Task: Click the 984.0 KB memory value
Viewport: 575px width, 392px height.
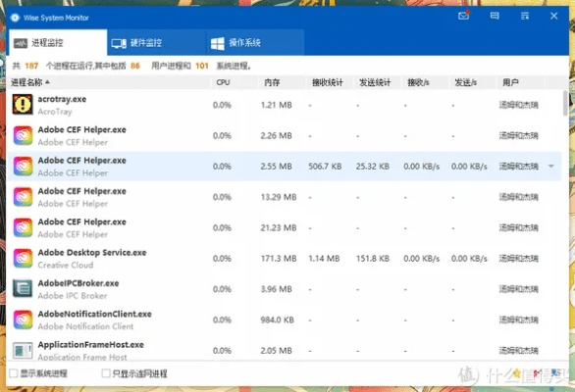Action: (278, 319)
